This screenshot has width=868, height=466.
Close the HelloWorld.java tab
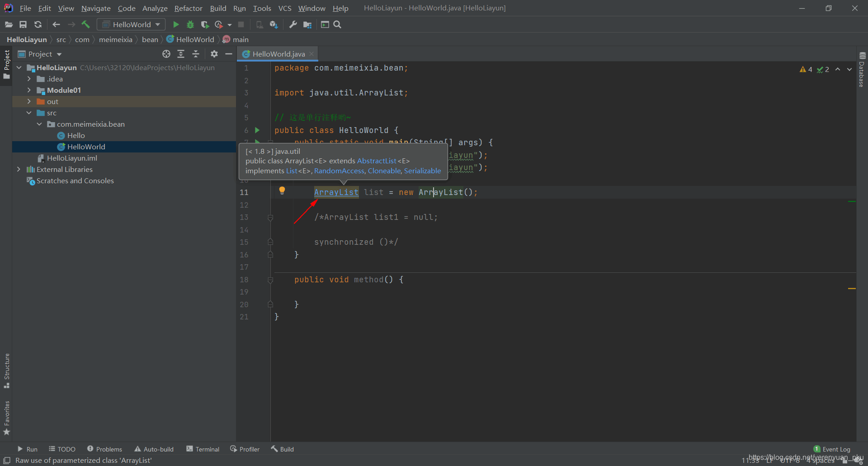(x=311, y=54)
